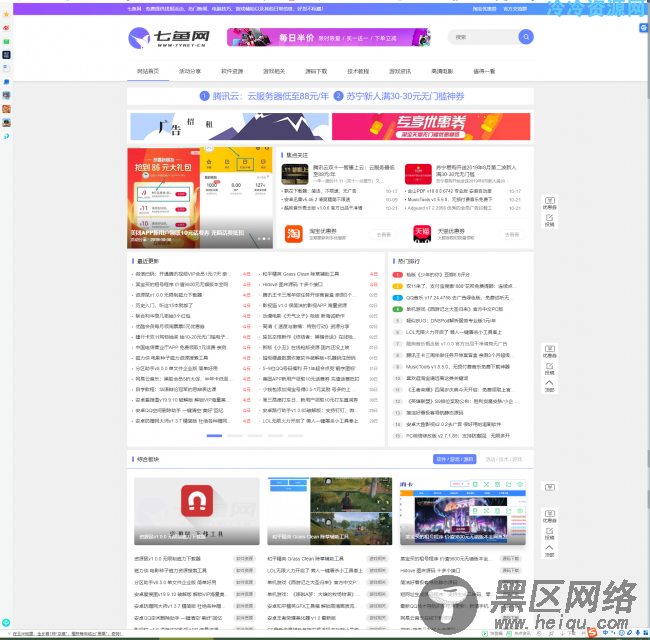The height and width of the screenshot is (640, 650).
Task: Open rank 6 LOL无限火力 item in 热门排行
Action: [454, 332]
